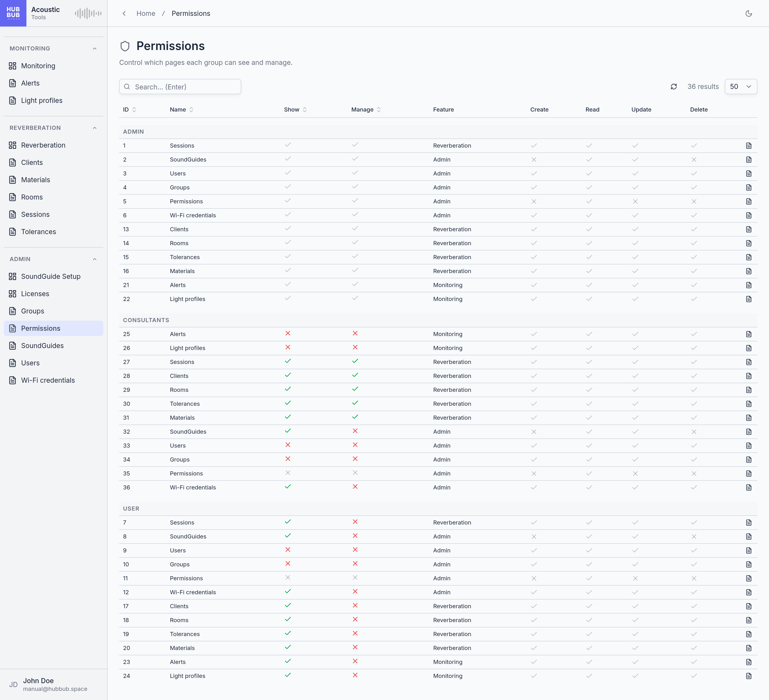Toggle Manage for User Sessions row 7
This screenshot has width=769, height=700.
355,522
